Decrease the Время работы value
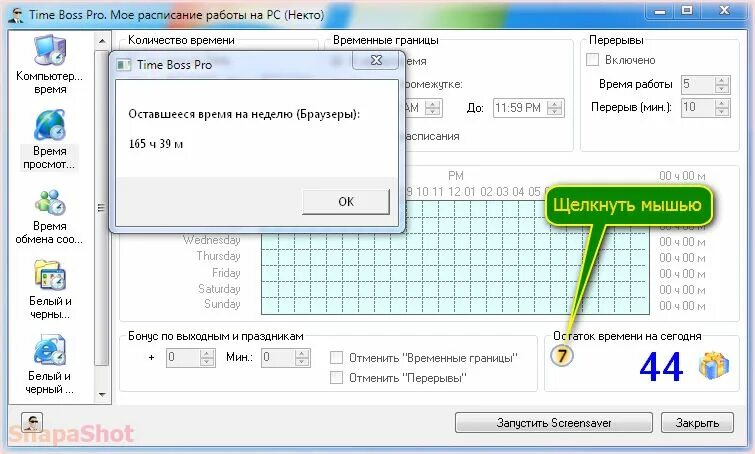 [x=721, y=89]
